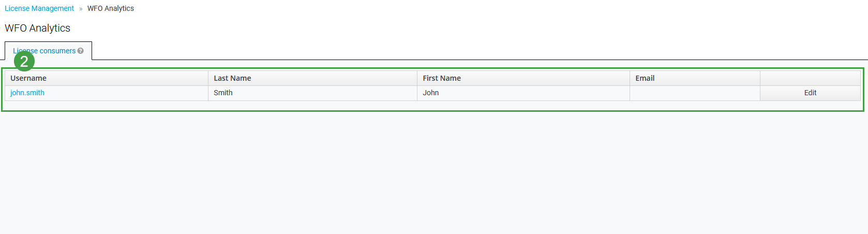Sort by the Last Name column header

[x=232, y=78]
